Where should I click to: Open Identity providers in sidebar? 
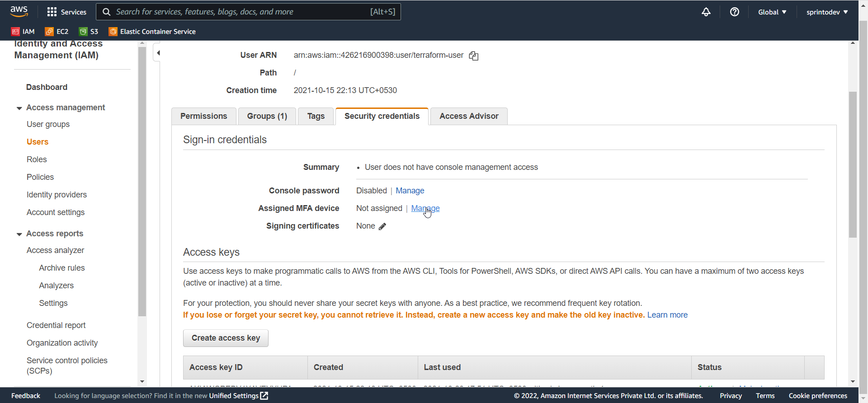[x=57, y=195]
